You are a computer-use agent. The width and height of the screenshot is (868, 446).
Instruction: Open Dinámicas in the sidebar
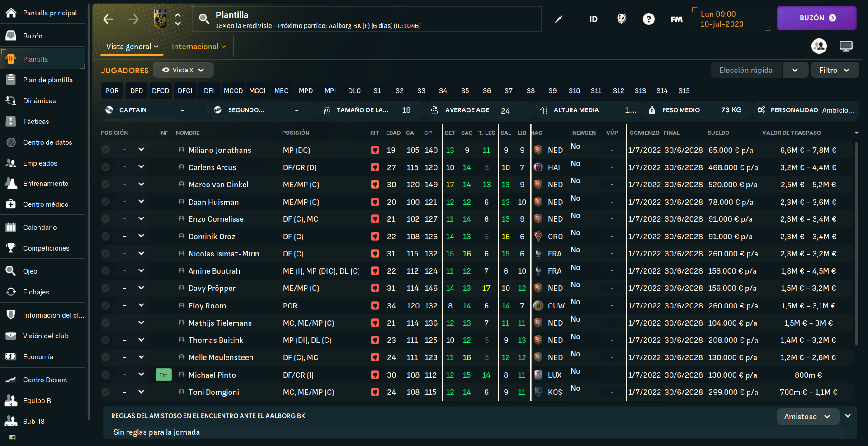[x=43, y=100]
